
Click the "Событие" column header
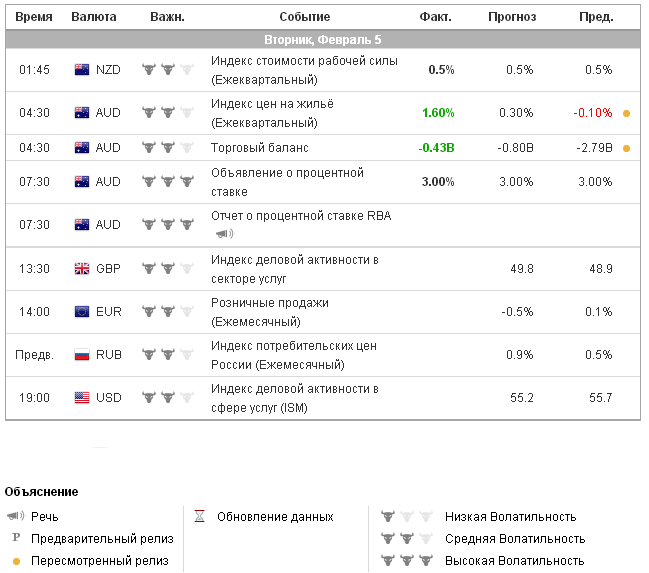tap(305, 17)
